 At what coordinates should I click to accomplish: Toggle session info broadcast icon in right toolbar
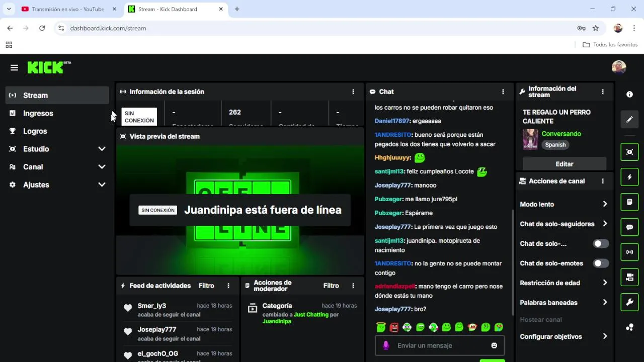click(x=629, y=252)
